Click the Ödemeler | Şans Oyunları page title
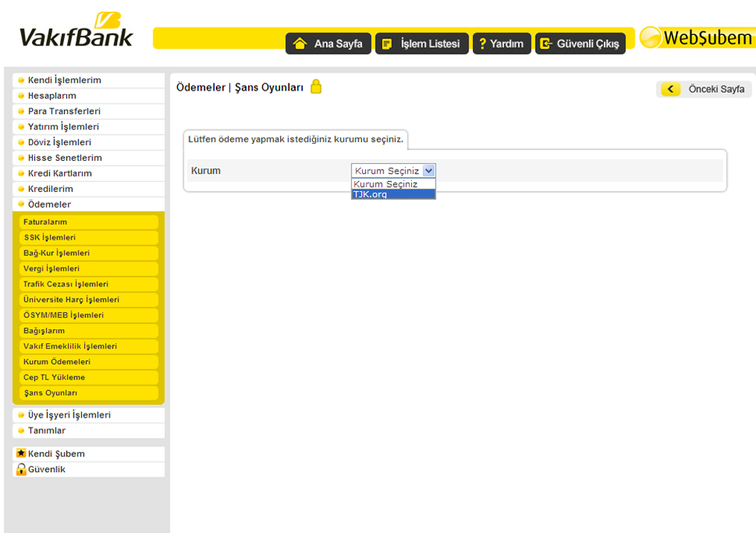 [240, 87]
